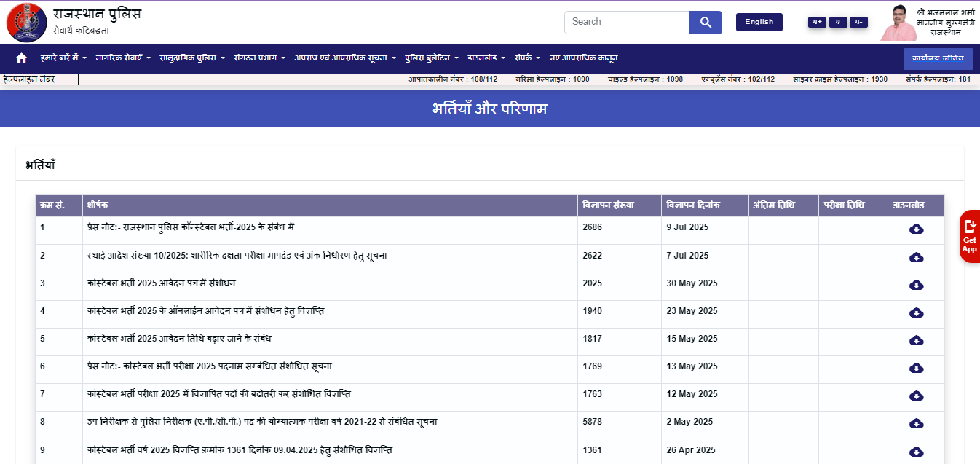The width and height of the screenshot is (980, 464).
Task: Click the magnifier search button
Action: (x=705, y=23)
